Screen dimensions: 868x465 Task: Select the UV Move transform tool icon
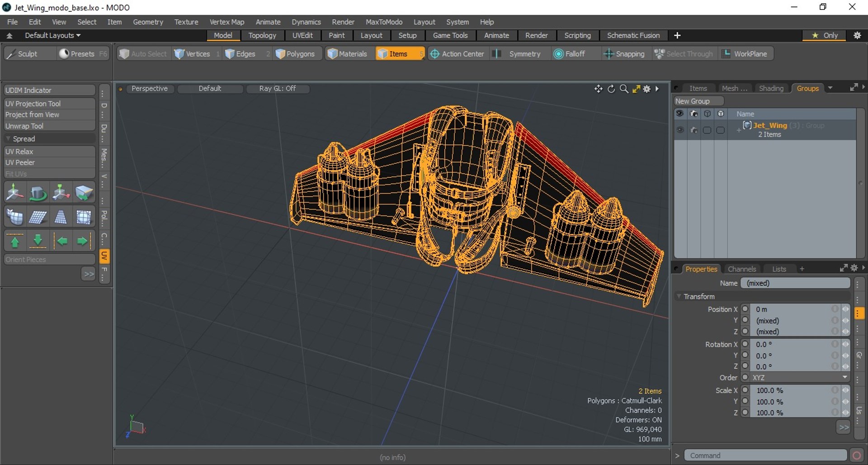coord(15,193)
